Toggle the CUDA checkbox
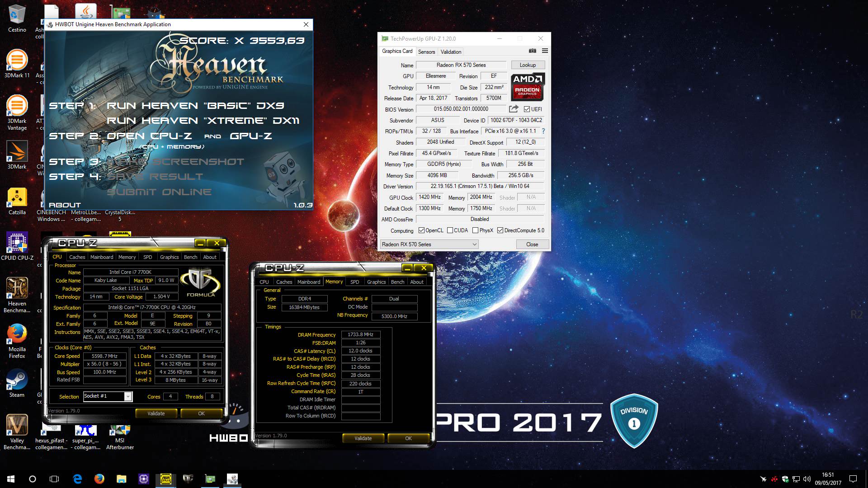This screenshot has height=488, width=868. click(x=450, y=230)
